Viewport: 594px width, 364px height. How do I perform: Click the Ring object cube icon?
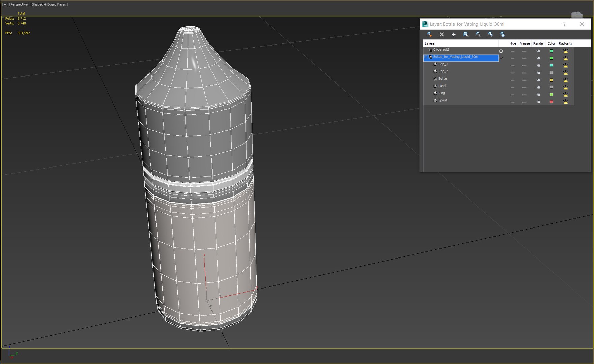(435, 93)
